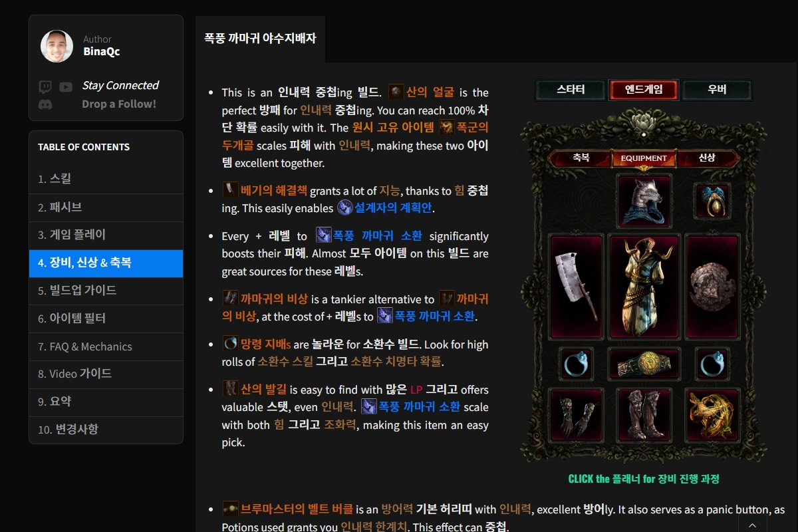The height and width of the screenshot is (532, 798).
Task: Go to '1. 스킬' in table of contents
Action: (x=106, y=179)
